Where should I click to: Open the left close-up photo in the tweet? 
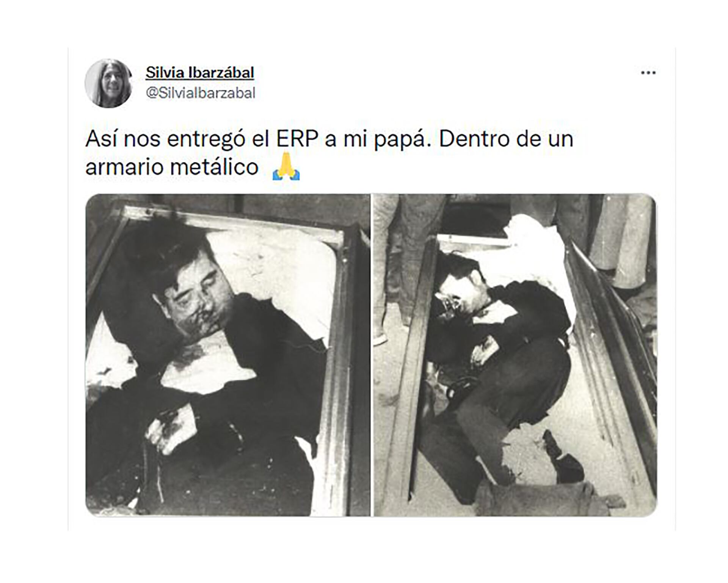point(227,355)
